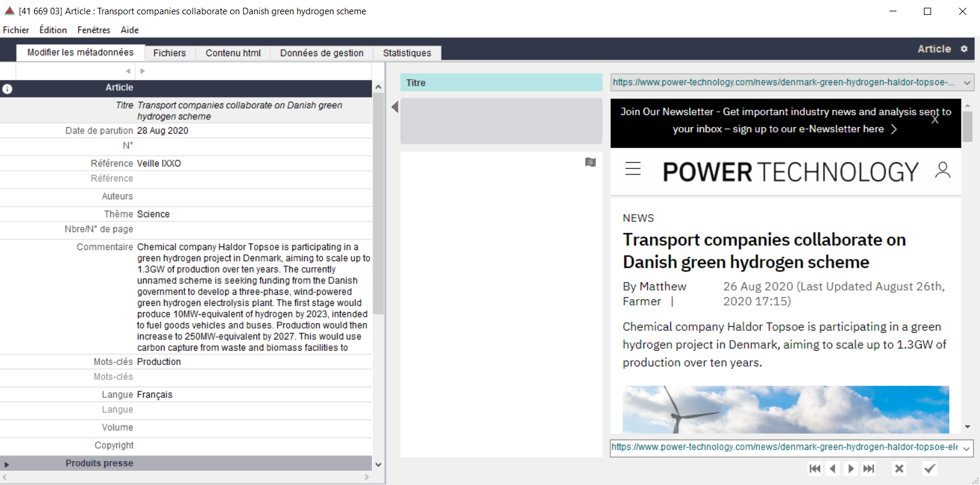This screenshot has width=980, height=485.
Task: Jump to the last record
Action: [x=869, y=469]
